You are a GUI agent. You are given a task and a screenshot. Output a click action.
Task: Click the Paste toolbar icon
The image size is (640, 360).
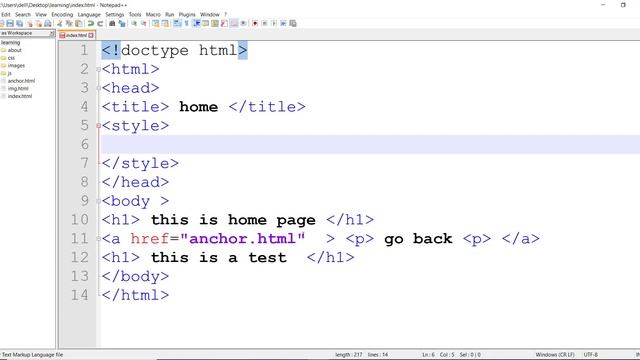point(78,23)
